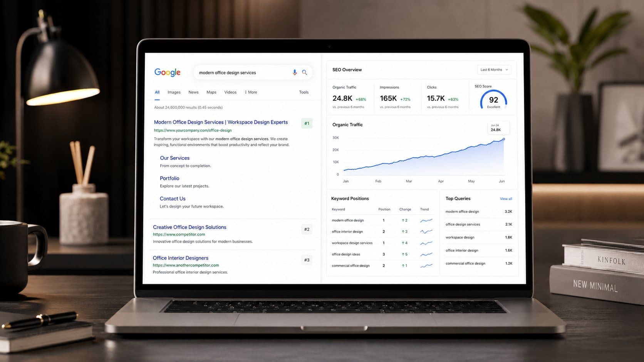
Task: Click up arrow change 4 for workspace design services
Action: point(404,243)
